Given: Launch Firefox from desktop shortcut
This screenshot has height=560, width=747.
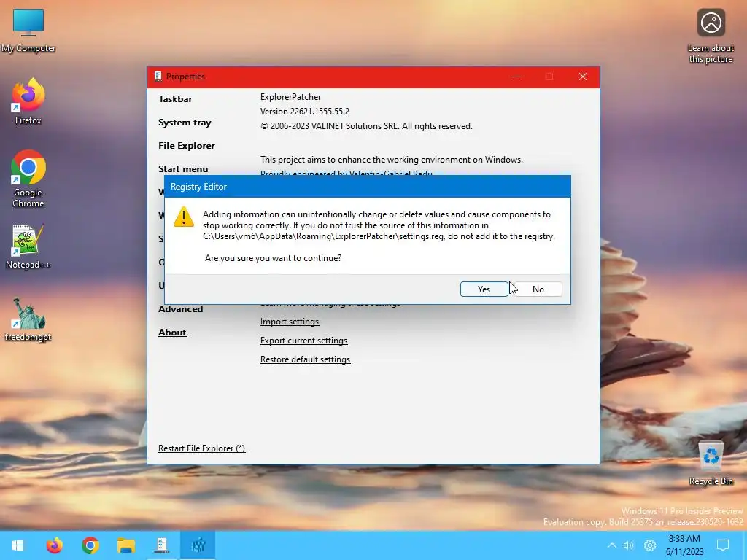Looking at the screenshot, I should pos(28,101).
